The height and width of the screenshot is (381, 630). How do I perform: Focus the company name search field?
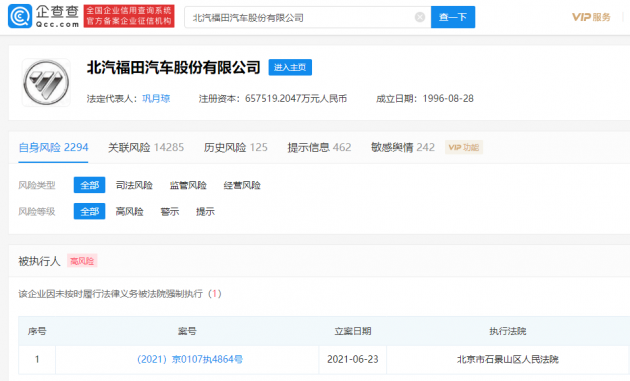tap(308, 17)
